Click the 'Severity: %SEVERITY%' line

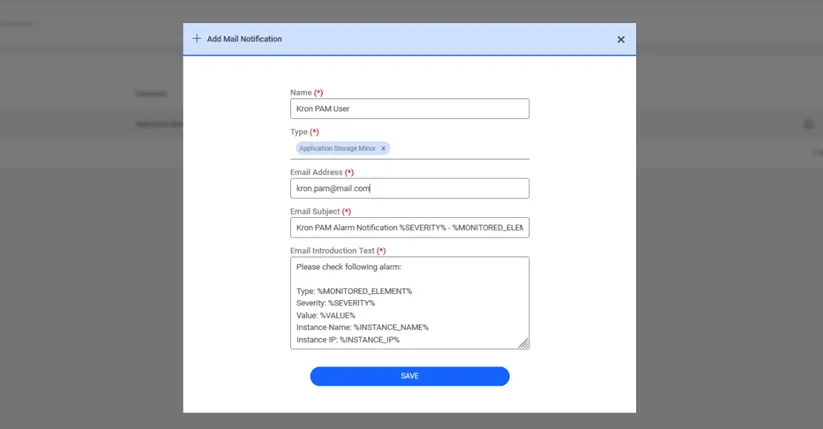pos(335,304)
